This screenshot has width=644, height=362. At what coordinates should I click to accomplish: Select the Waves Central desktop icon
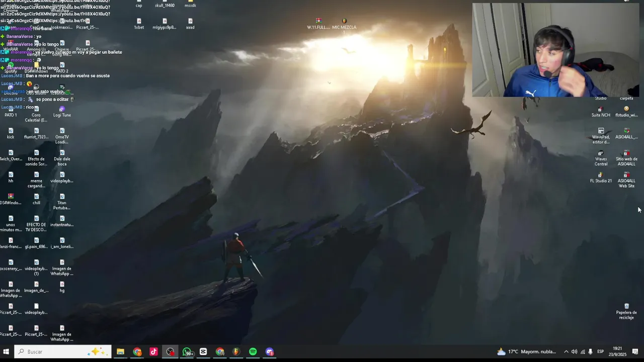click(x=601, y=158)
